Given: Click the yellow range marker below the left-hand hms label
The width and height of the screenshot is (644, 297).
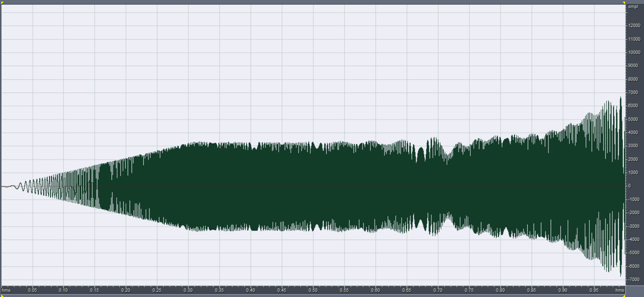Looking at the screenshot, I should pyautogui.click(x=2, y=295).
